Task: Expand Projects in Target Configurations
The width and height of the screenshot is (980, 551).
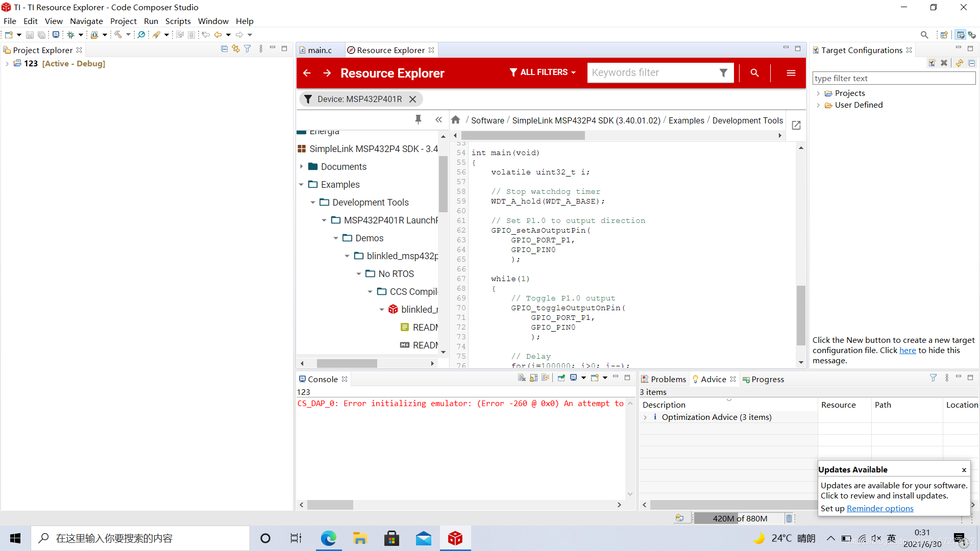Action: pyautogui.click(x=818, y=93)
